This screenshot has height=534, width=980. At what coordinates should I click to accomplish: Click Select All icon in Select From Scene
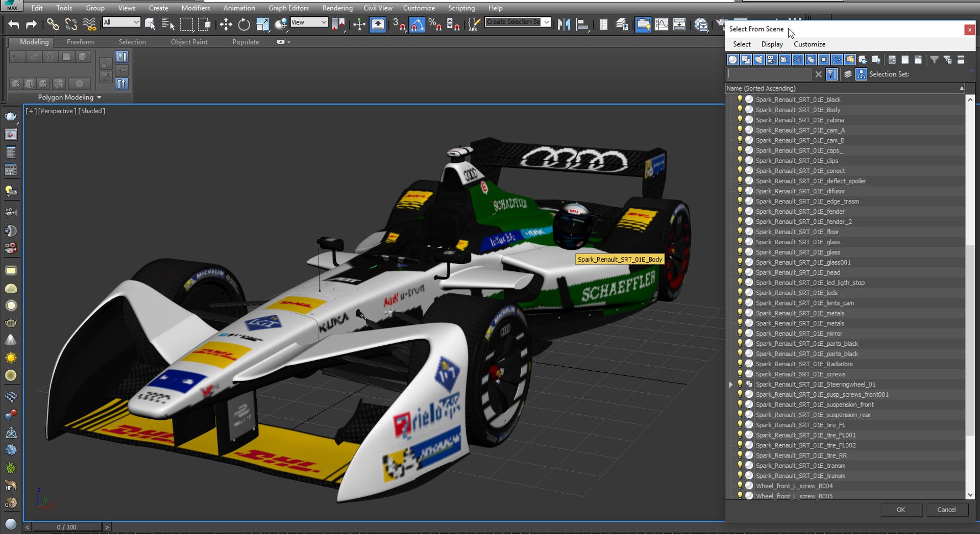click(892, 60)
